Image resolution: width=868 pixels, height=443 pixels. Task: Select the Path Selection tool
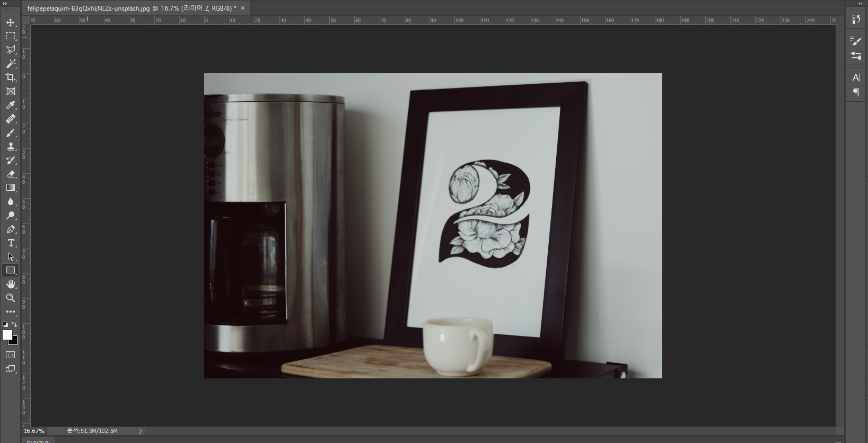(11, 256)
